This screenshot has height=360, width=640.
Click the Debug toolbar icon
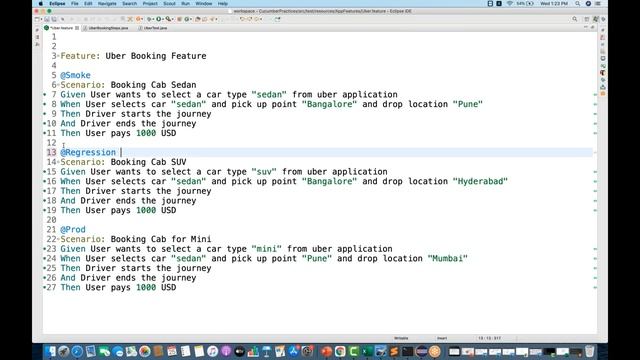(149, 19)
